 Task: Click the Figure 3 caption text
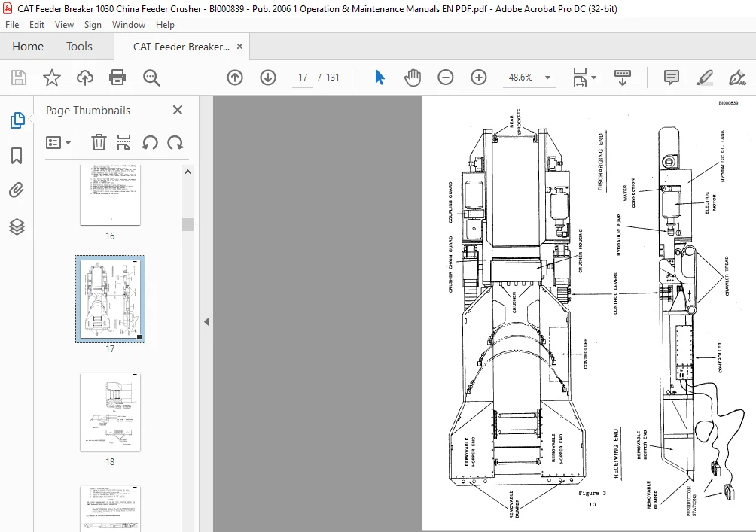point(592,493)
